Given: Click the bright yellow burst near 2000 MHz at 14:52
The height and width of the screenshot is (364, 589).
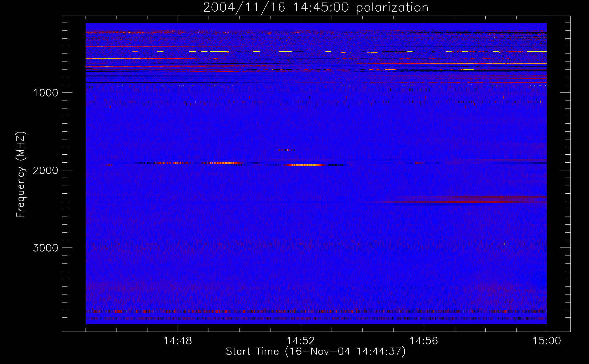Looking at the screenshot, I should pos(306,165).
